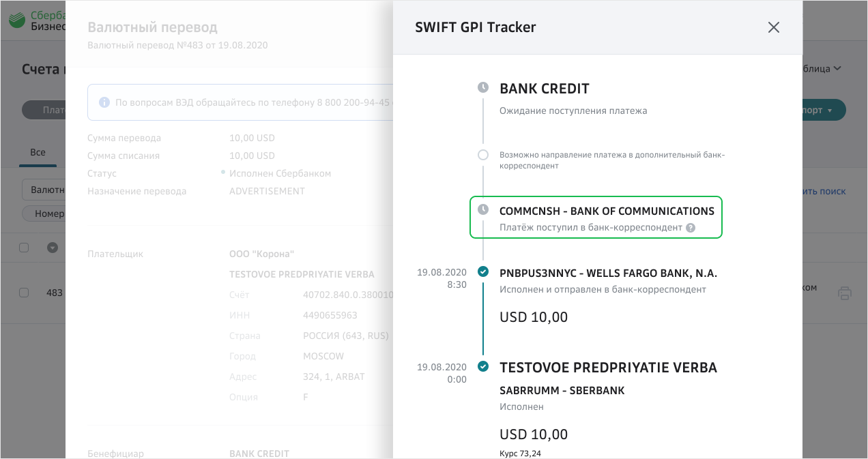Click the info icon in ВЭД notice

(x=104, y=102)
